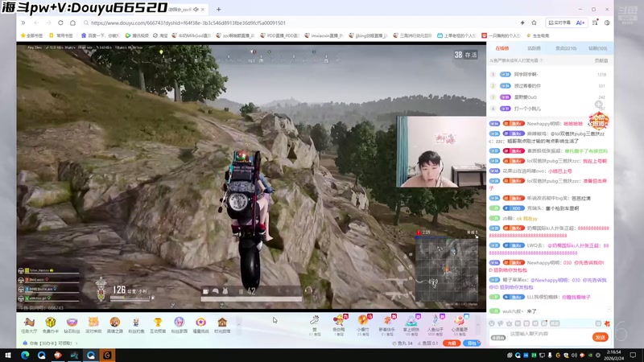Go to the browser home button
The width and height of the screenshot is (644, 362).
click(72, 23)
